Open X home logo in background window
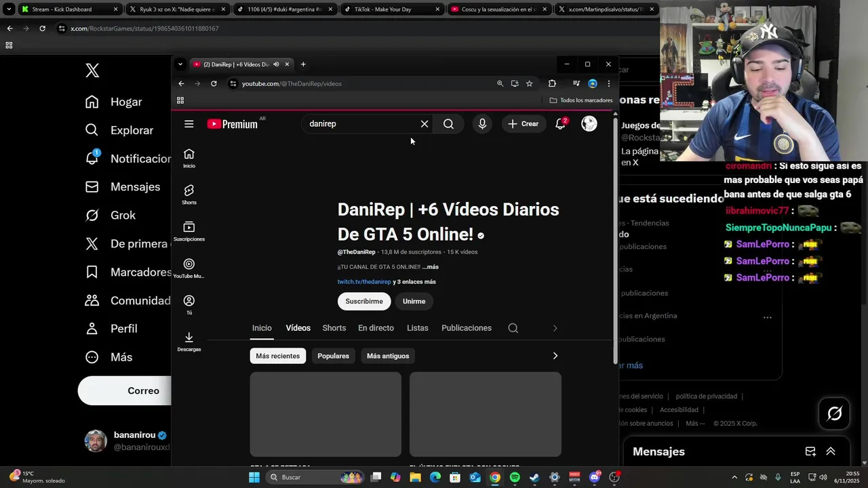This screenshot has width=868, height=488. click(x=92, y=70)
